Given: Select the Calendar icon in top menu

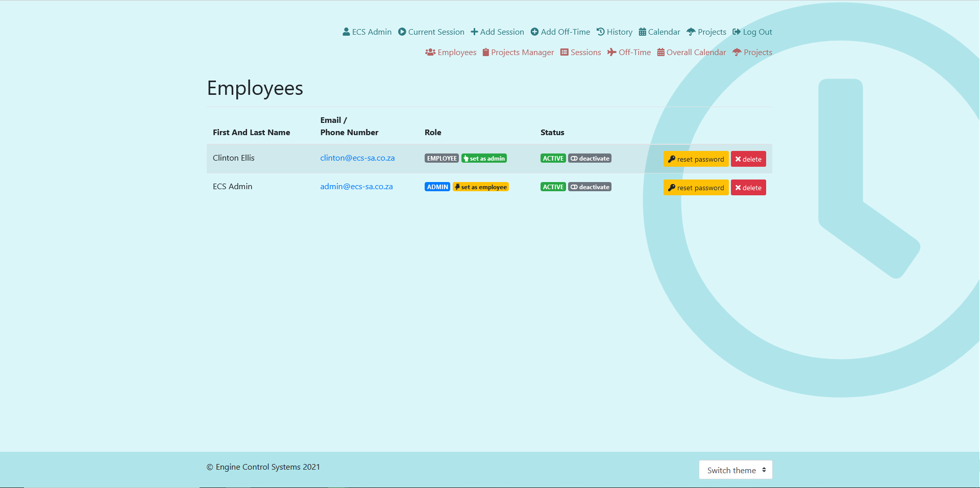Looking at the screenshot, I should [x=643, y=32].
